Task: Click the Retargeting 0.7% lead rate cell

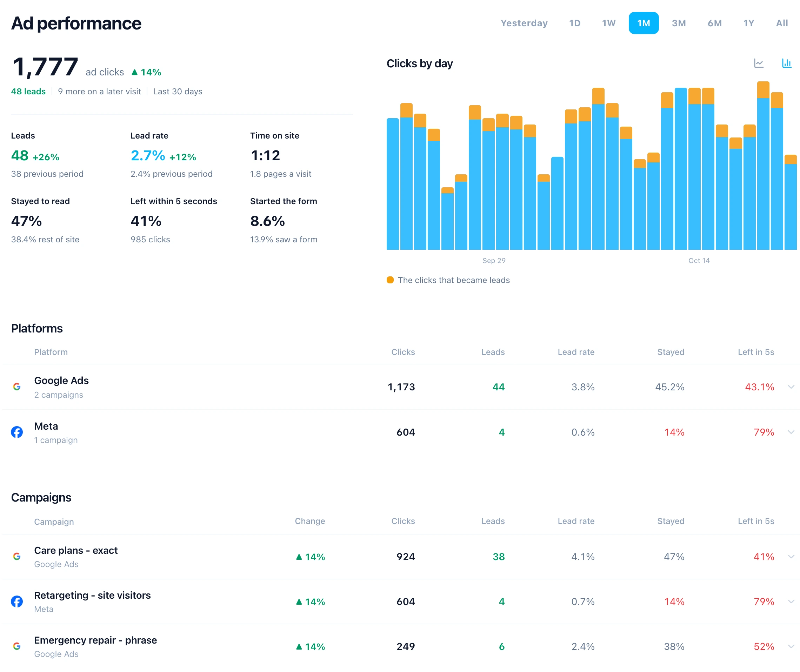Action: [583, 602]
